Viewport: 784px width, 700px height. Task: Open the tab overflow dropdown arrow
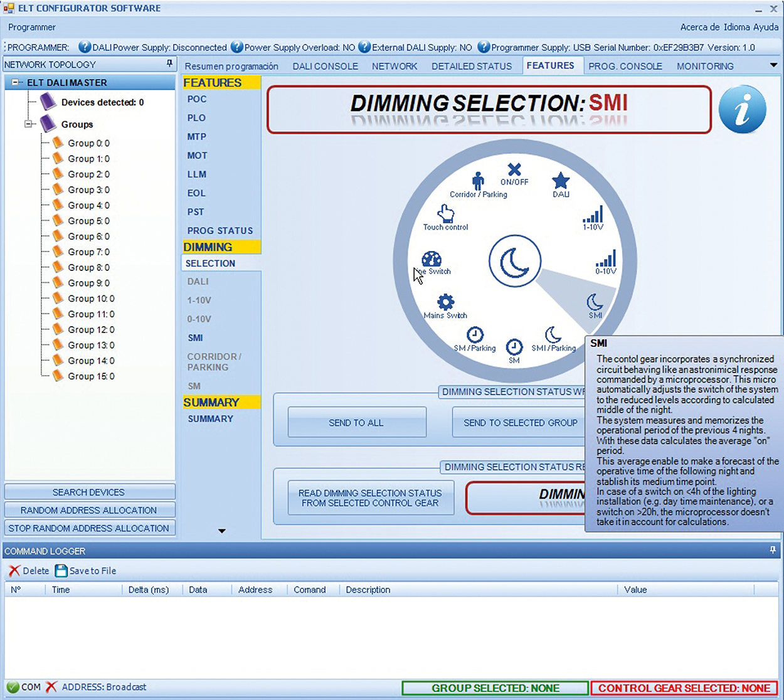tap(773, 65)
